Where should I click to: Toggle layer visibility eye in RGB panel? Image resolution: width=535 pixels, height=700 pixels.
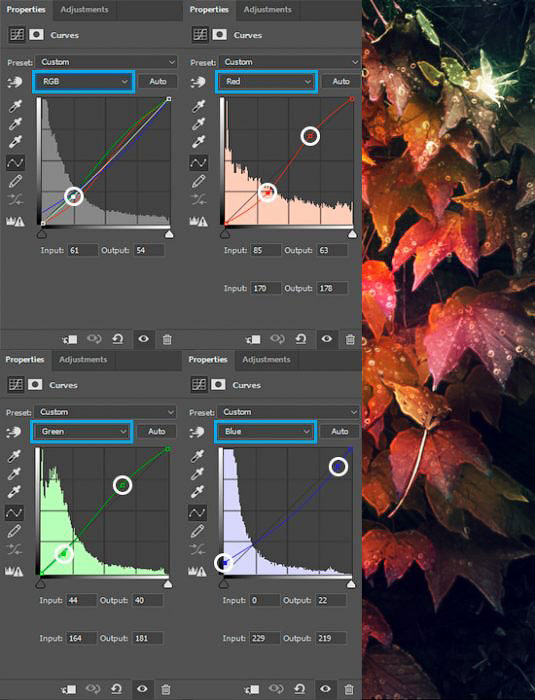coord(143,339)
